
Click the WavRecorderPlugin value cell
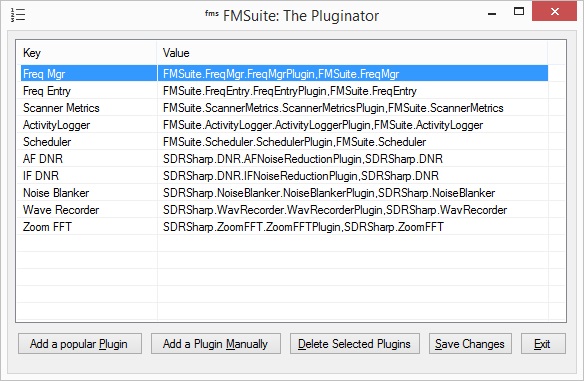click(335, 210)
